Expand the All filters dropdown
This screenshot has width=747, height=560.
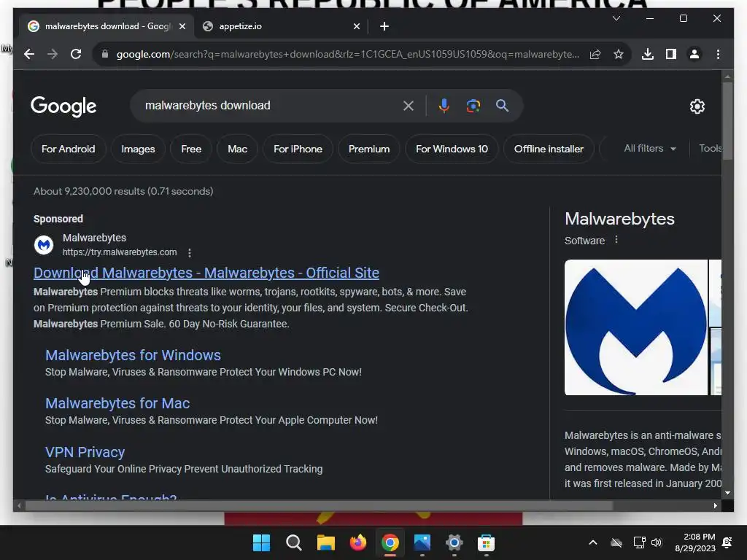[650, 149]
